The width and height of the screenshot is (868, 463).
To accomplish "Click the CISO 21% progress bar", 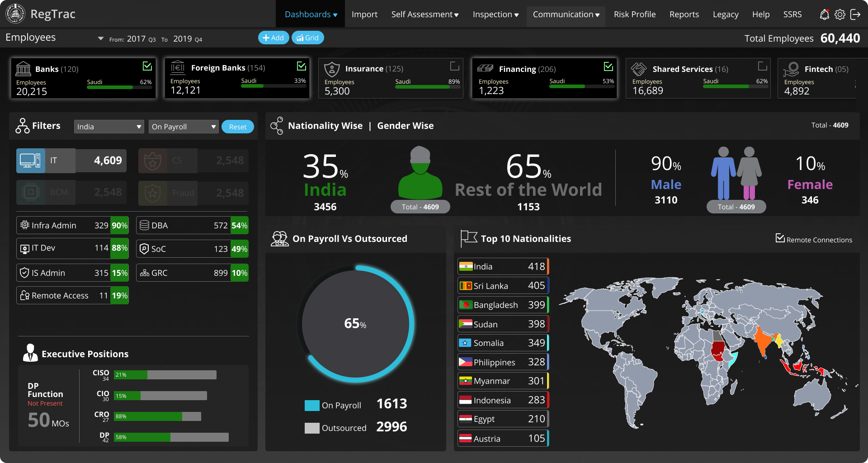I will tap(165, 375).
